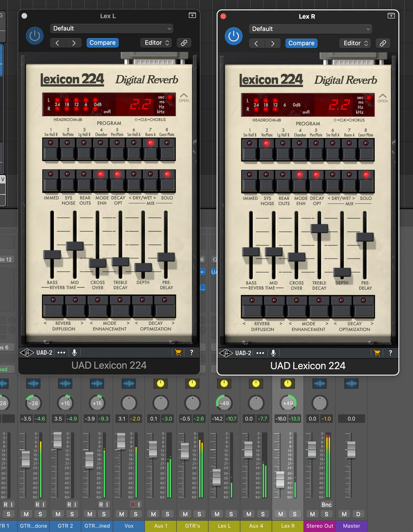Click the three dots menu in Lex L footer
Screen dimensions: 413x532
(61, 352)
